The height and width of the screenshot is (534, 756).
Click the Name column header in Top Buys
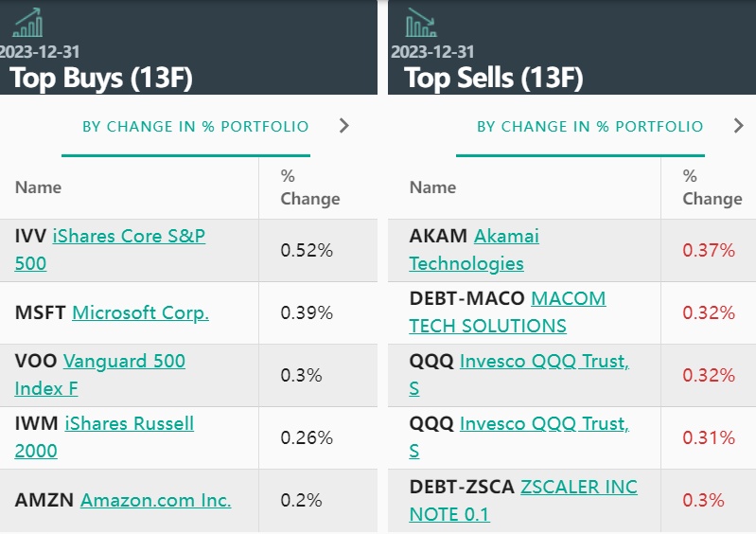[38, 187]
